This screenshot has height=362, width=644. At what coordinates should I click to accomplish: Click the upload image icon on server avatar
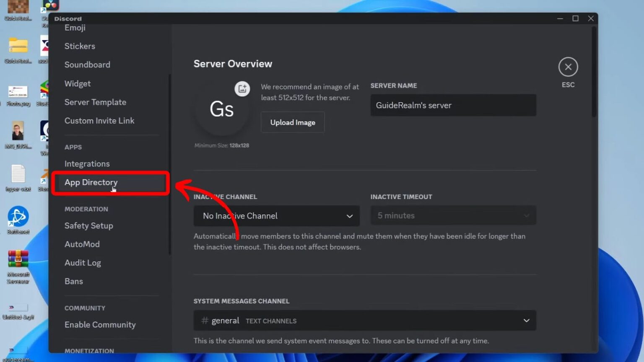(x=242, y=89)
